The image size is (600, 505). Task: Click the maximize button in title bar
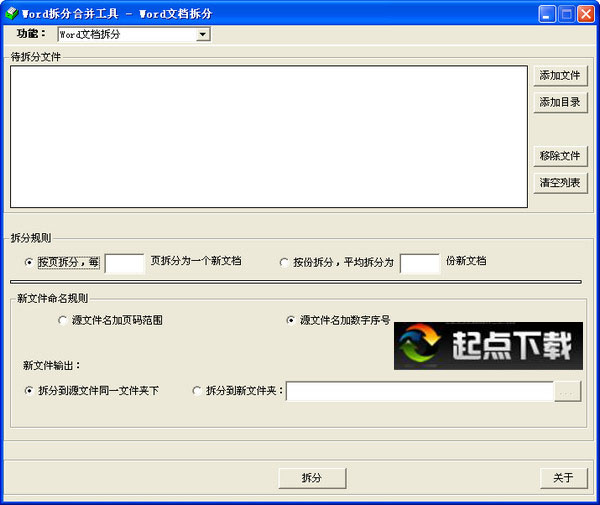coord(566,14)
